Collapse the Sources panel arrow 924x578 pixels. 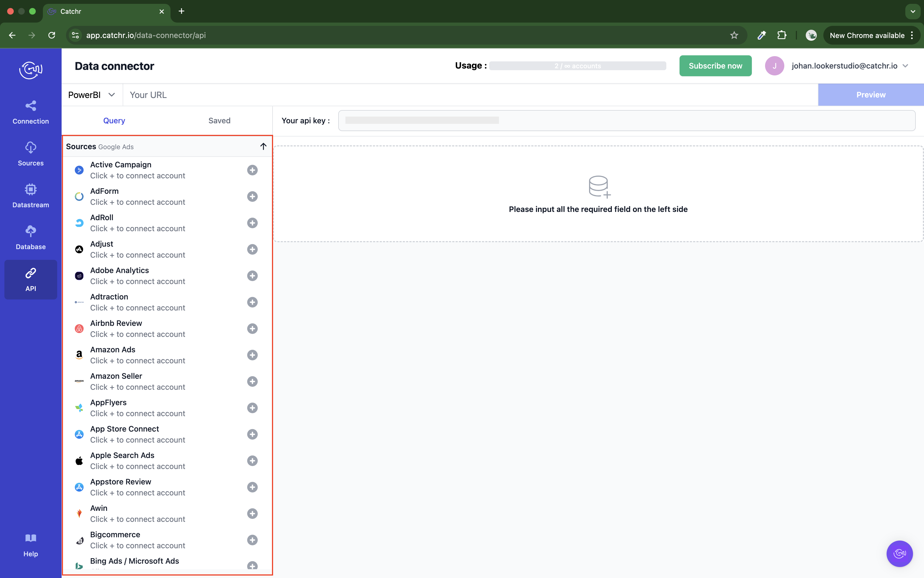tap(263, 146)
